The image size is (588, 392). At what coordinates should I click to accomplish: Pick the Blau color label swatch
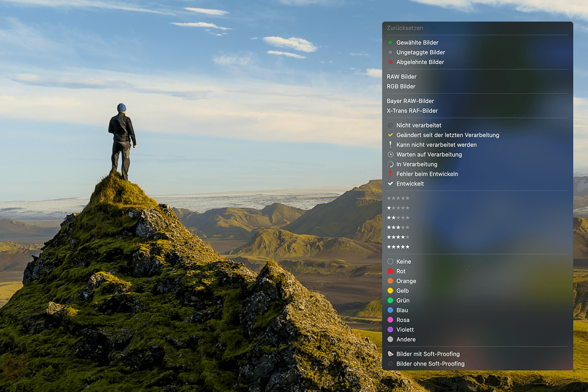(x=390, y=311)
